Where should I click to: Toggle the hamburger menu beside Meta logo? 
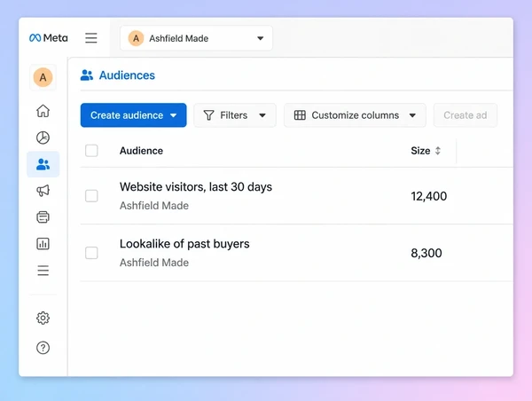coord(91,37)
